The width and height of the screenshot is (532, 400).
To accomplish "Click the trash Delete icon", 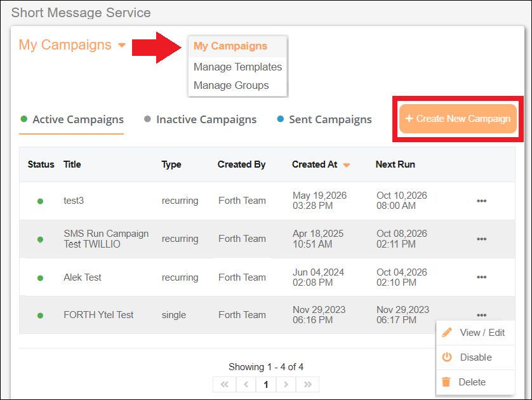I will point(446,382).
